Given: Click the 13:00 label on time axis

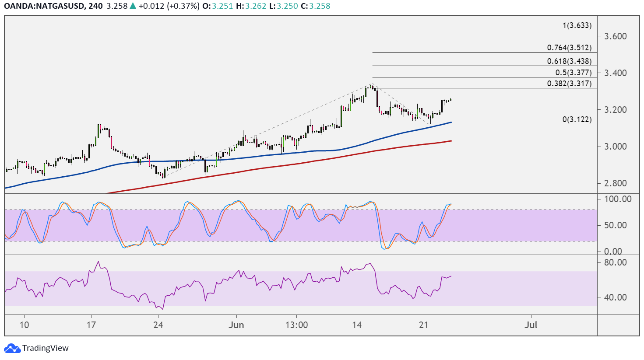Looking at the screenshot, I should [x=296, y=325].
